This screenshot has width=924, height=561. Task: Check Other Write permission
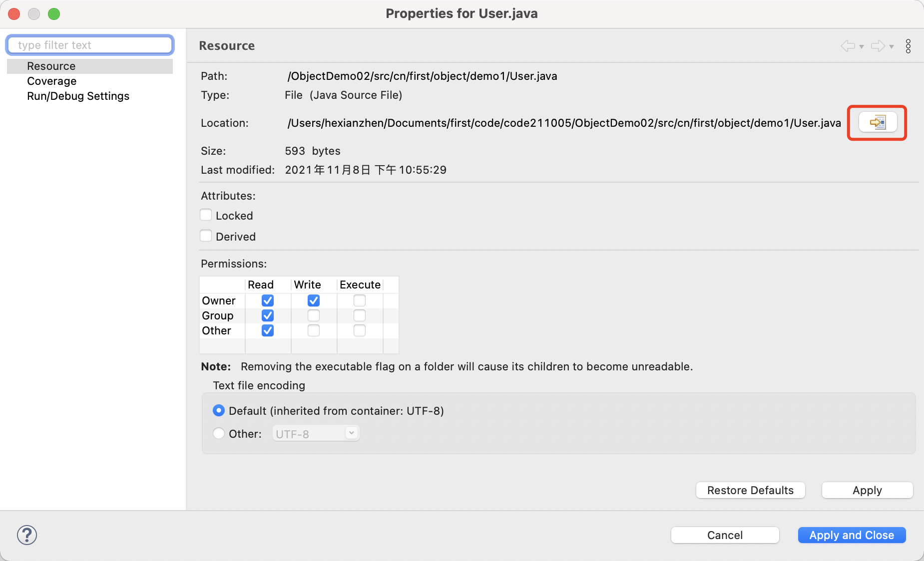314,330
